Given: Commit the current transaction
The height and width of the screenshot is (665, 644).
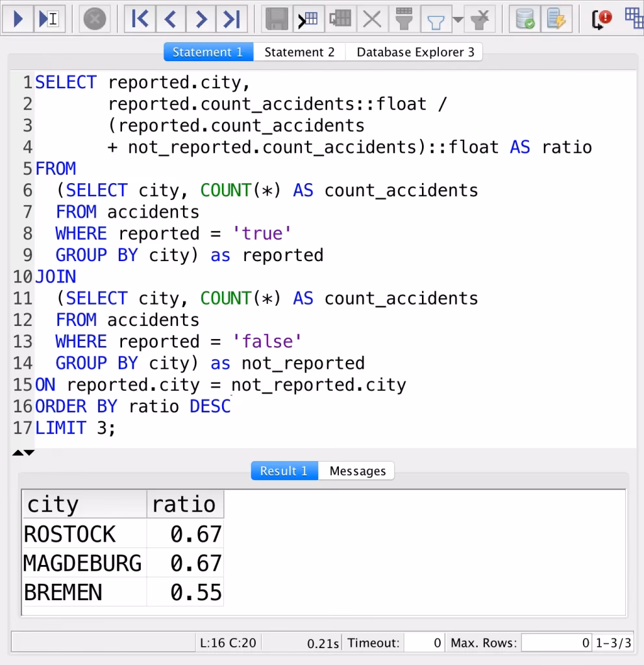Looking at the screenshot, I should (x=524, y=19).
